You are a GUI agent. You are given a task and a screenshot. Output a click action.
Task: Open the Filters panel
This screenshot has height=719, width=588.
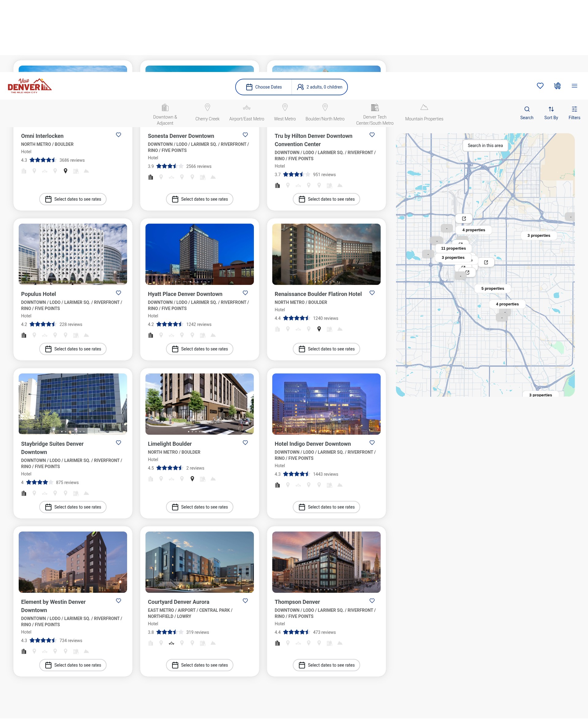(574, 112)
